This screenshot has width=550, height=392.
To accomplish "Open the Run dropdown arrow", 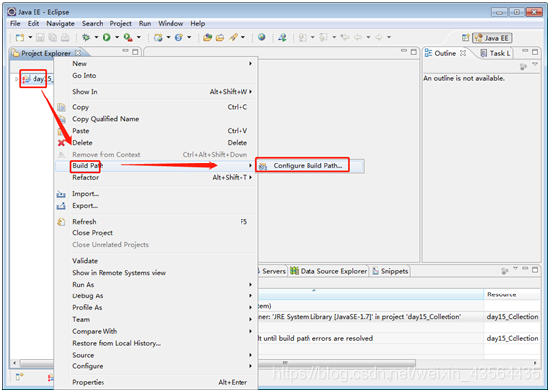I will 117,37.
